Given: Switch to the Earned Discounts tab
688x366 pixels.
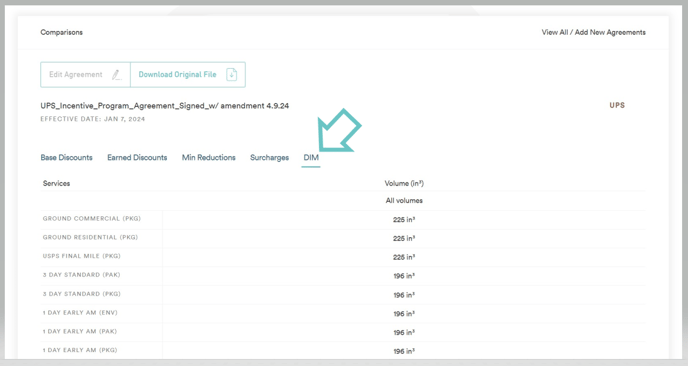Looking at the screenshot, I should tap(137, 158).
